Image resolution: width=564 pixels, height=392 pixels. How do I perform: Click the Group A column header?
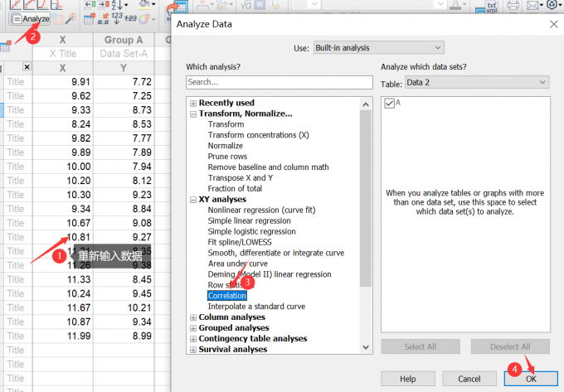tap(124, 40)
